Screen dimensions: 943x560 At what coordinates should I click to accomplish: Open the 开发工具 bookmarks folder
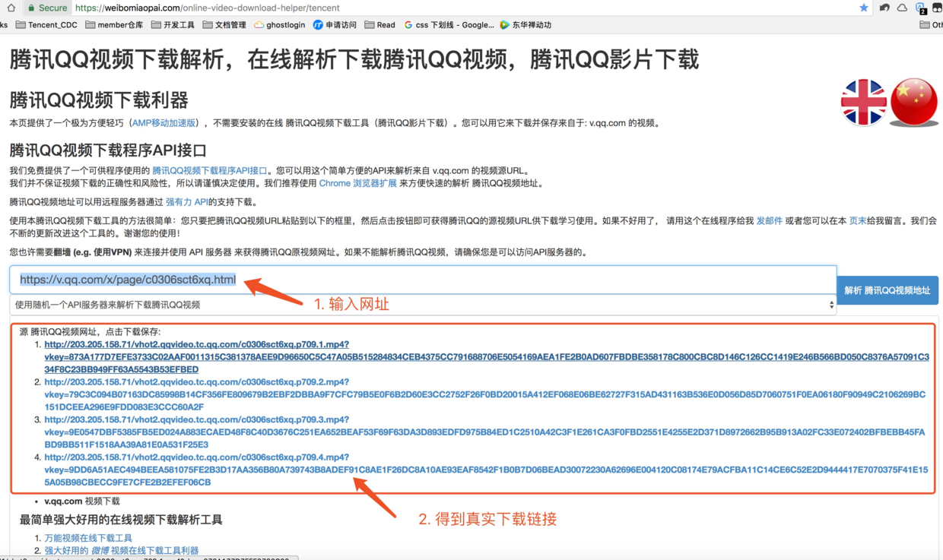click(173, 25)
